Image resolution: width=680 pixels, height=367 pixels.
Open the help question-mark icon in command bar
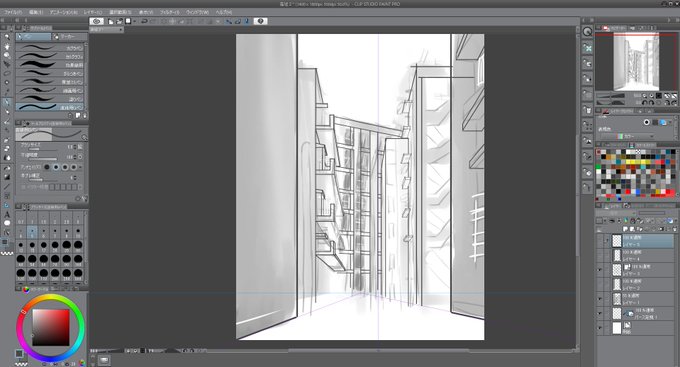pos(260,21)
